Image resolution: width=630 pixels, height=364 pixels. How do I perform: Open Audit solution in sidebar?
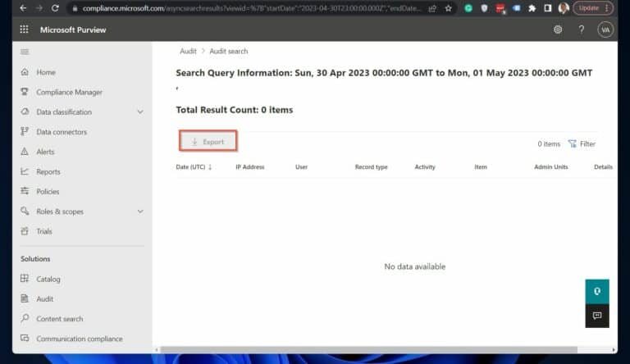44,299
